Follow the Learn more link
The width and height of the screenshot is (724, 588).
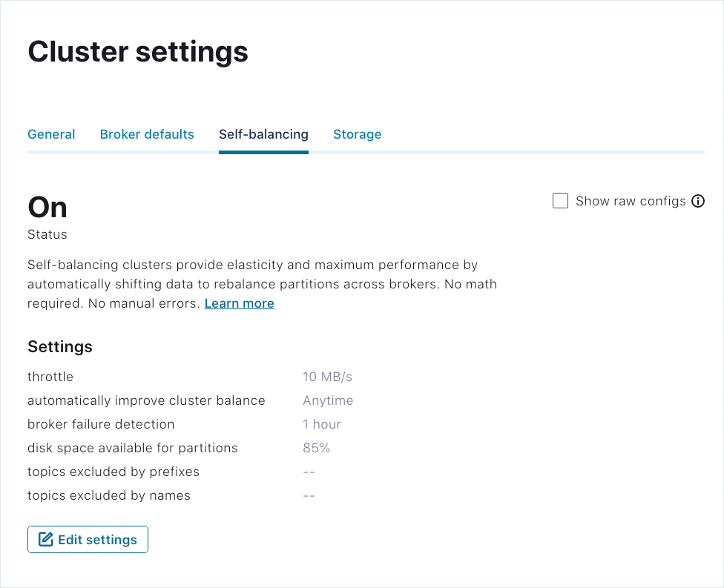tap(239, 303)
